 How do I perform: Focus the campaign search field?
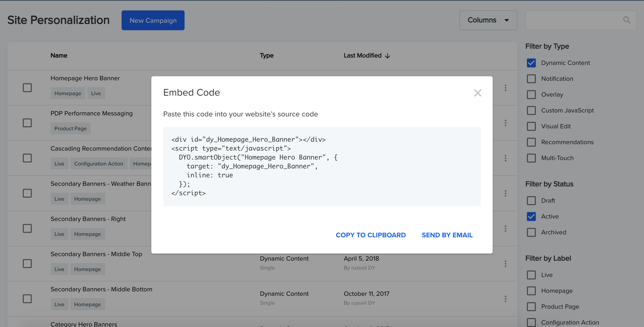pyautogui.click(x=580, y=20)
